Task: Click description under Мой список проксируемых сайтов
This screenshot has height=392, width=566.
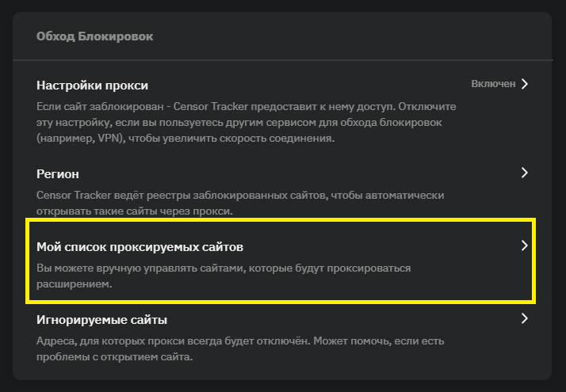Action: pos(224,276)
